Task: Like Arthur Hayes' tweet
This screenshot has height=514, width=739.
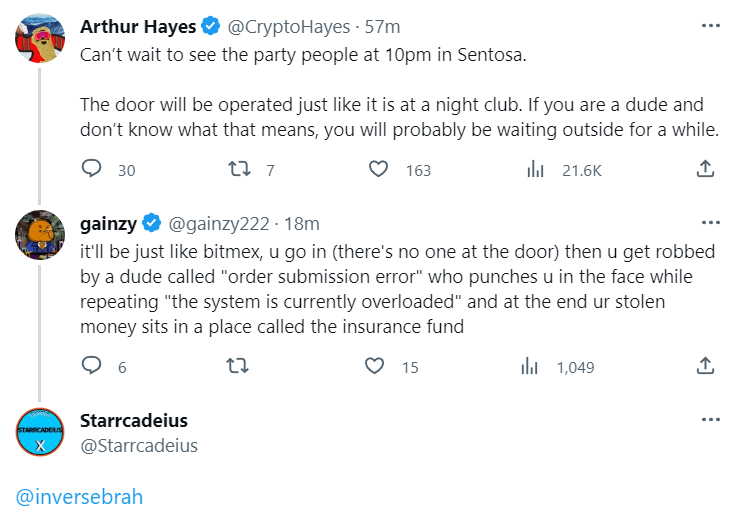Action: [x=379, y=170]
